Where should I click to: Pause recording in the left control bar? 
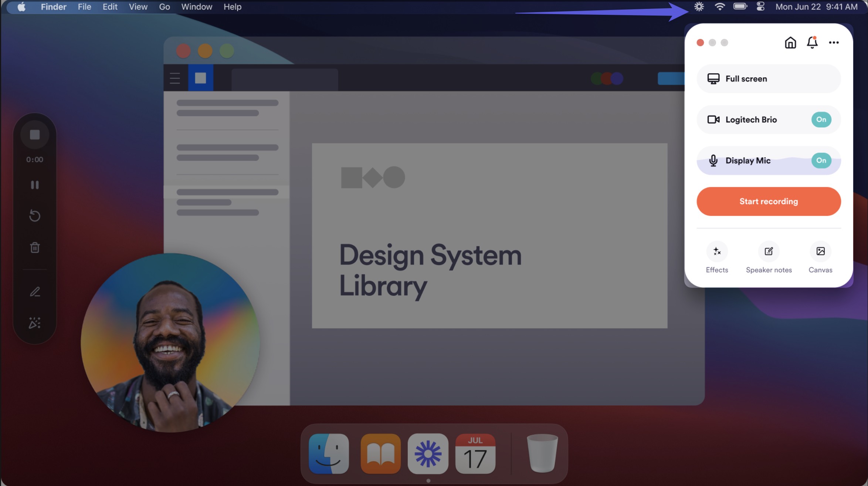(x=35, y=185)
